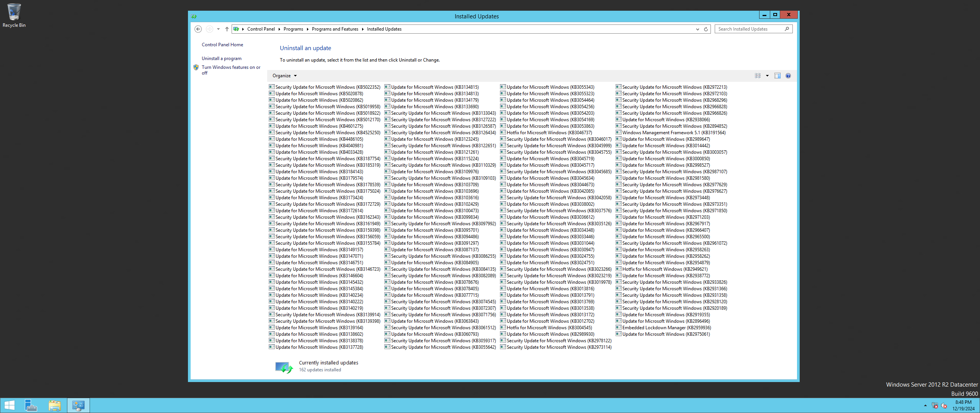Open the view options dropdown arrow
980x413 pixels.
pos(767,76)
